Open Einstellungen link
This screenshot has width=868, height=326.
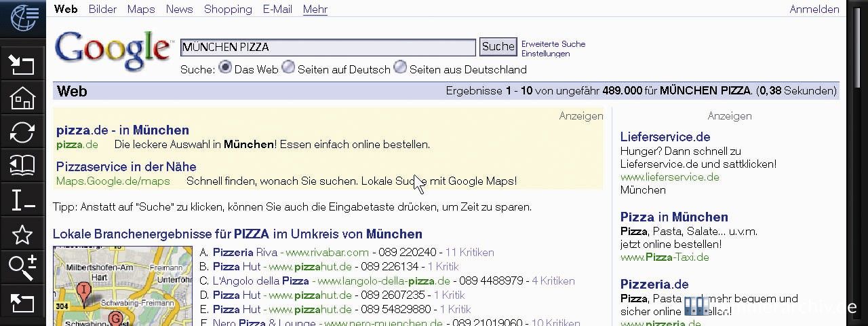(546, 54)
